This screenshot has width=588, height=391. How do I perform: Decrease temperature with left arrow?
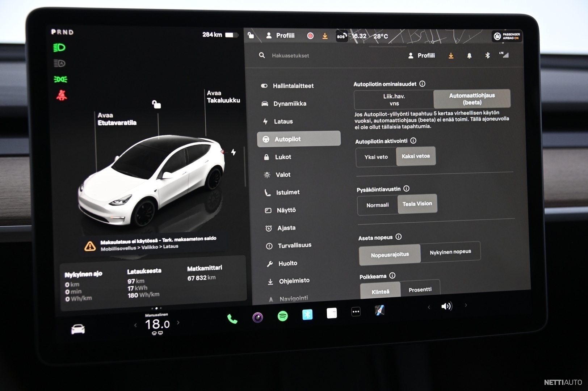tap(136, 325)
